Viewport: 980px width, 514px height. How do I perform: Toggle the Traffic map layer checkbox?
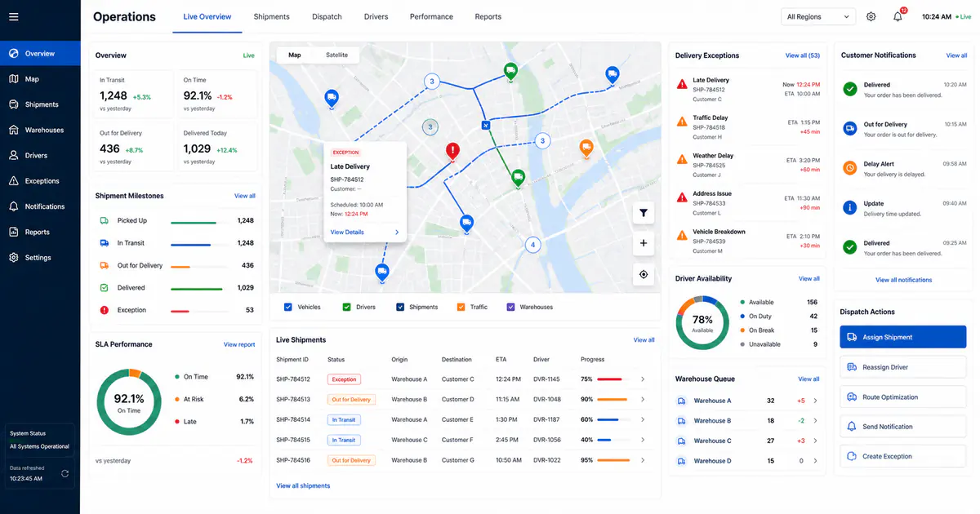[461, 307]
